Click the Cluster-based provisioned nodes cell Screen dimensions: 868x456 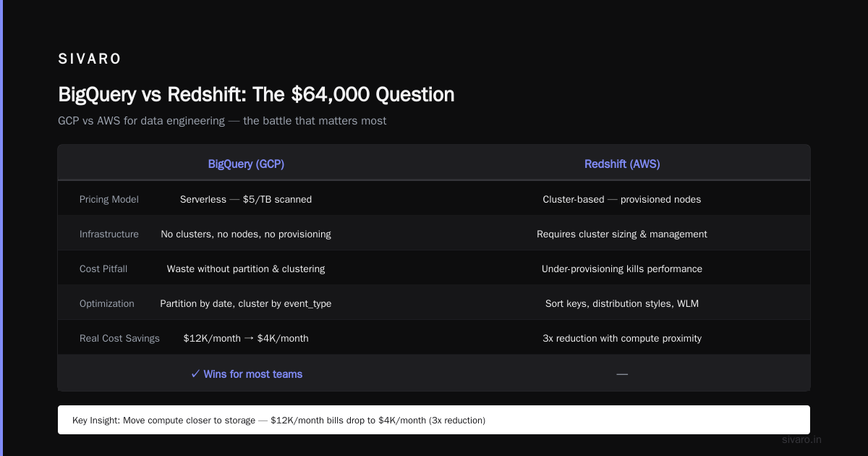tap(622, 199)
